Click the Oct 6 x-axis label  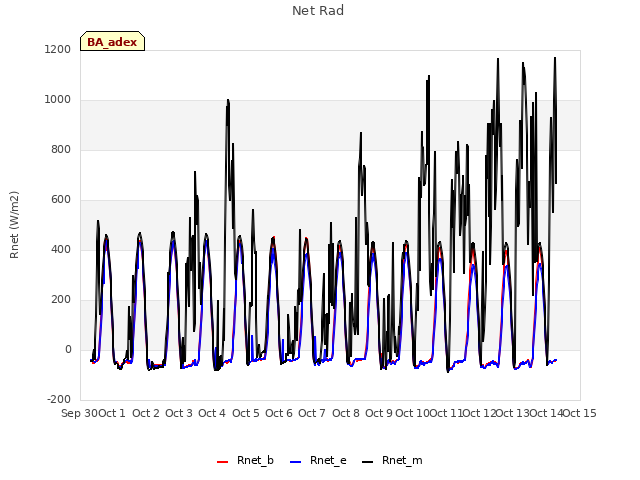pos(279,413)
